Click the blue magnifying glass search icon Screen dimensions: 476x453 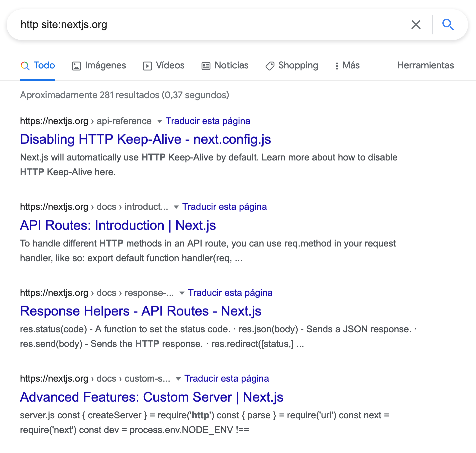coord(448,25)
